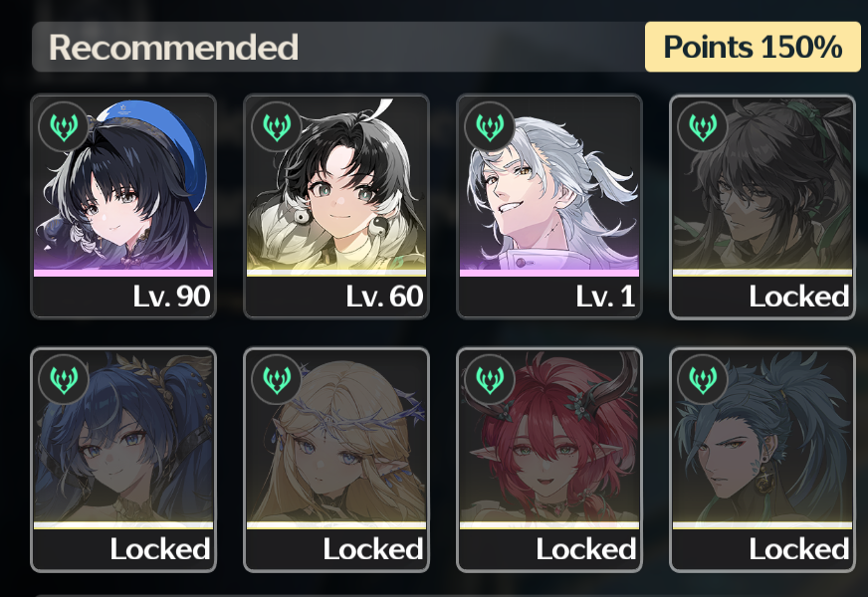
Task: Click the Lv. 90 level label
Action: (171, 296)
